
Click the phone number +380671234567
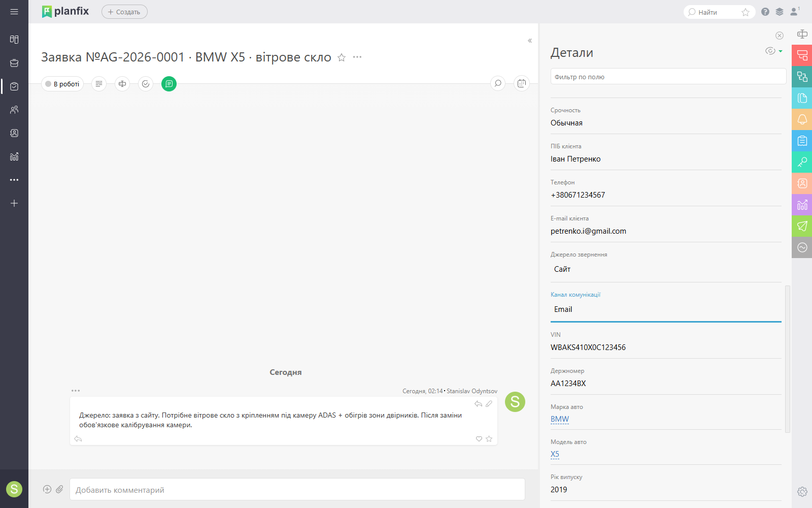click(578, 195)
